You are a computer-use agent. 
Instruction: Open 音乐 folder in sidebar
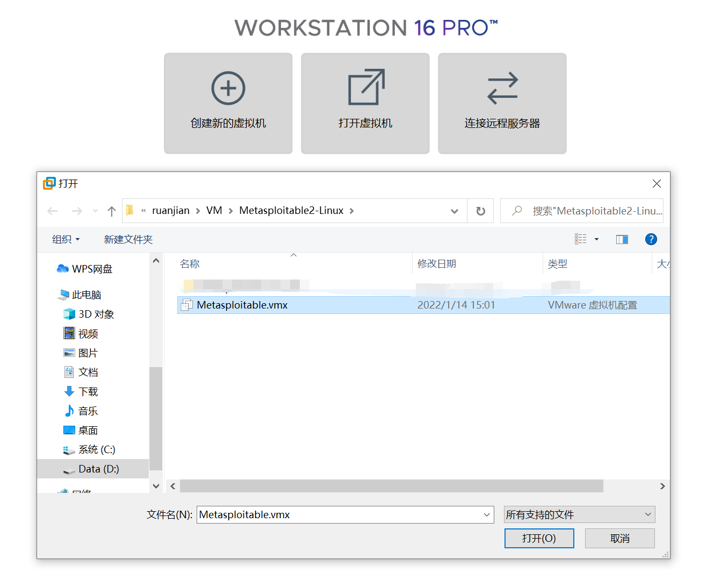coord(81,411)
